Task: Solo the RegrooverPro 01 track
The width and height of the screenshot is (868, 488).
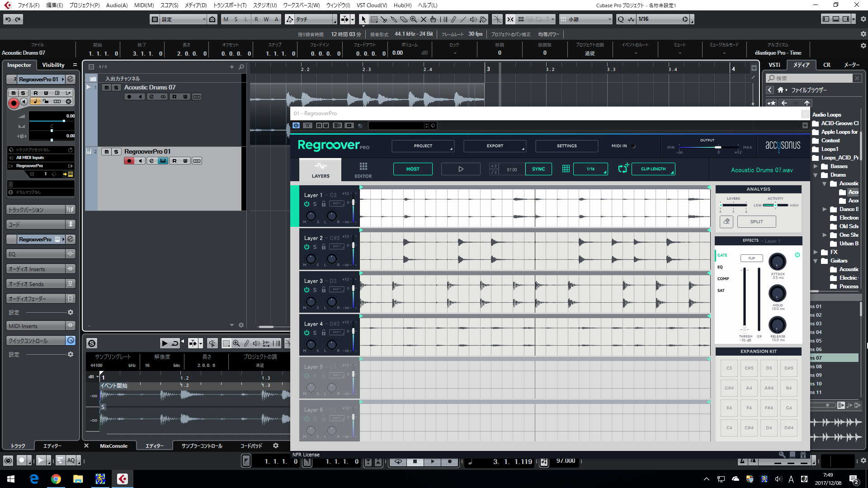Action: tap(116, 152)
